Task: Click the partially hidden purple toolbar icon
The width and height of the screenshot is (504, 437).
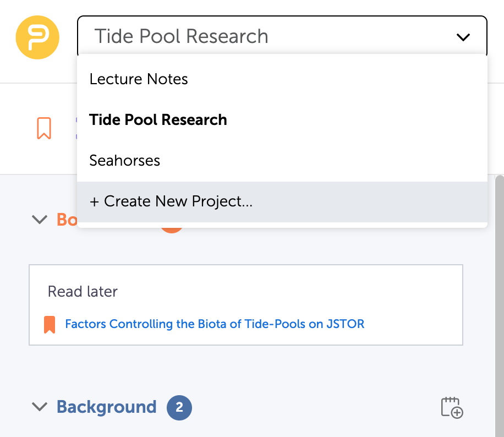Action: 76,128
